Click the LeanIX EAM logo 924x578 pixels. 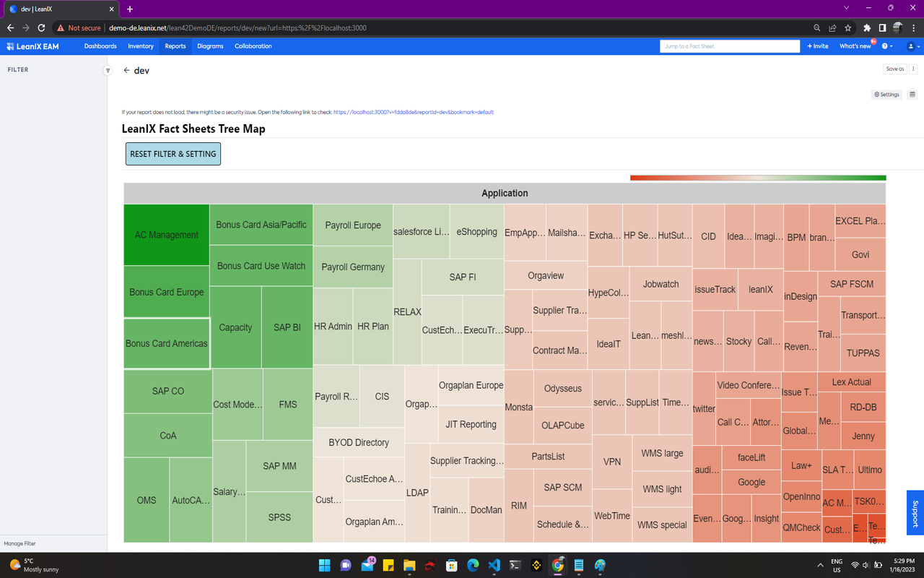(33, 46)
